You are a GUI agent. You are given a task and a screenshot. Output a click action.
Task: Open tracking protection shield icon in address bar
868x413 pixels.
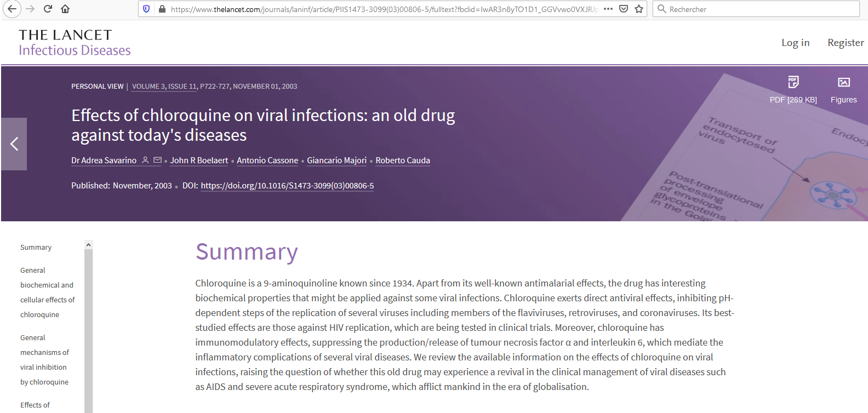[x=146, y=9]
